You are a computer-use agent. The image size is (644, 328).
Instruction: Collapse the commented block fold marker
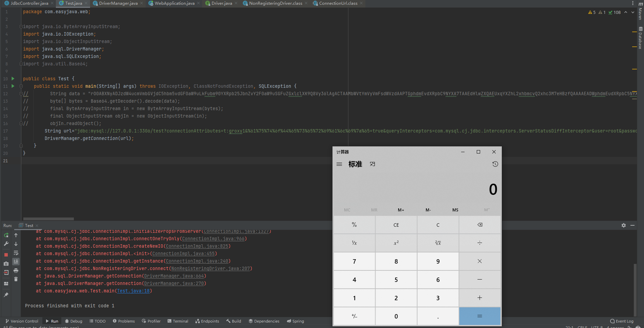pos(21,94)
